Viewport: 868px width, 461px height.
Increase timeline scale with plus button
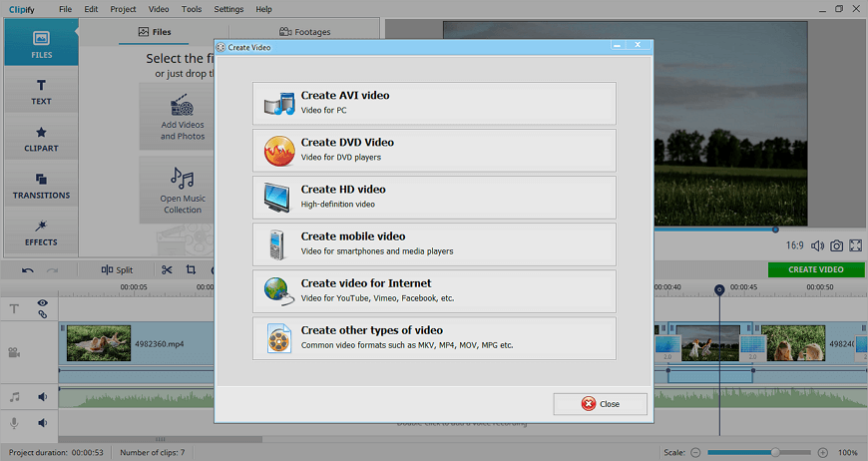point(823,452)
